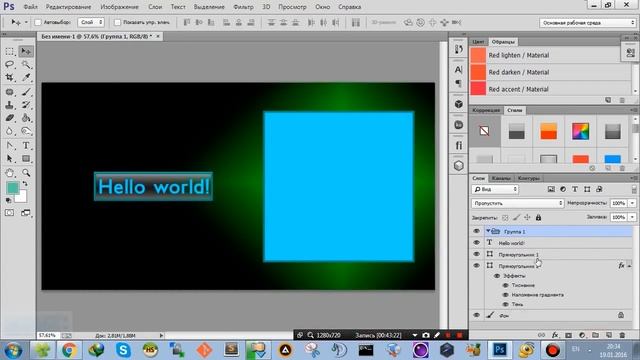Select the History Brush tool
Image resolution: width=640 pixels, height=360 pixels.
click(x=26, y=105)
